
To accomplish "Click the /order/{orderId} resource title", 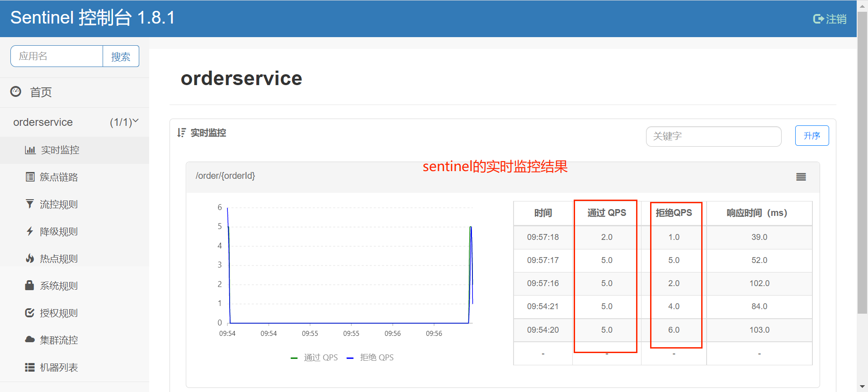I will pyautogui.click(x=225, y=176).
